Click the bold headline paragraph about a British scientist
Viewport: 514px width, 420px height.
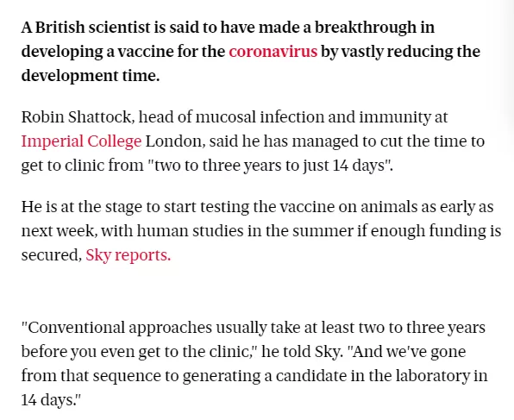click(x=251, y=52)
